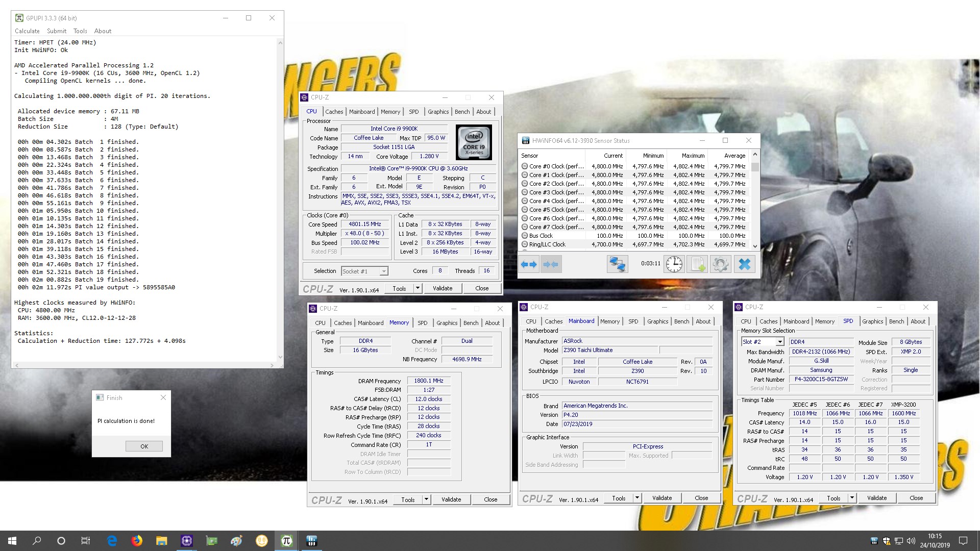Switch to GPUPI via its taskbar icon

286,541
